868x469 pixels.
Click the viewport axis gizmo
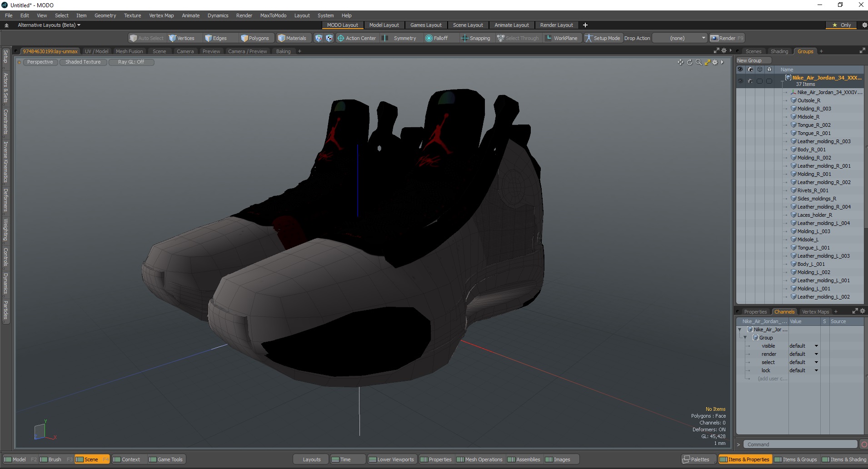44,431
